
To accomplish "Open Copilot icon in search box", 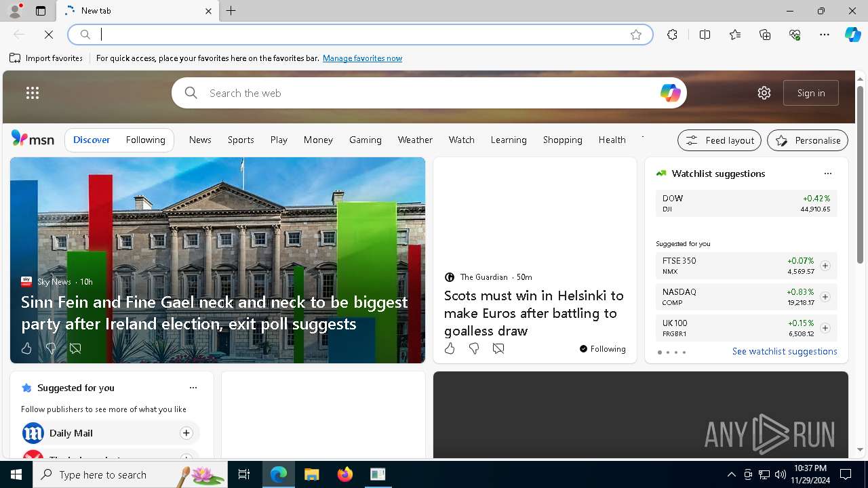I will 670,93.
